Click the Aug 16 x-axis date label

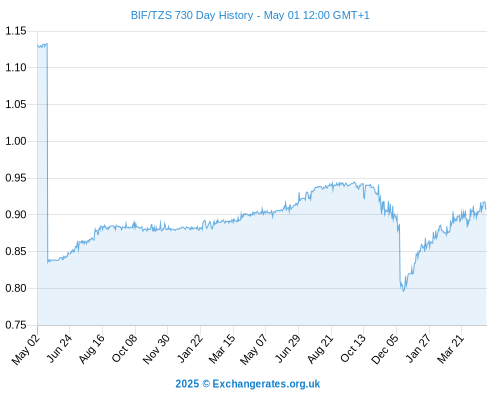[x=91, y=349]
